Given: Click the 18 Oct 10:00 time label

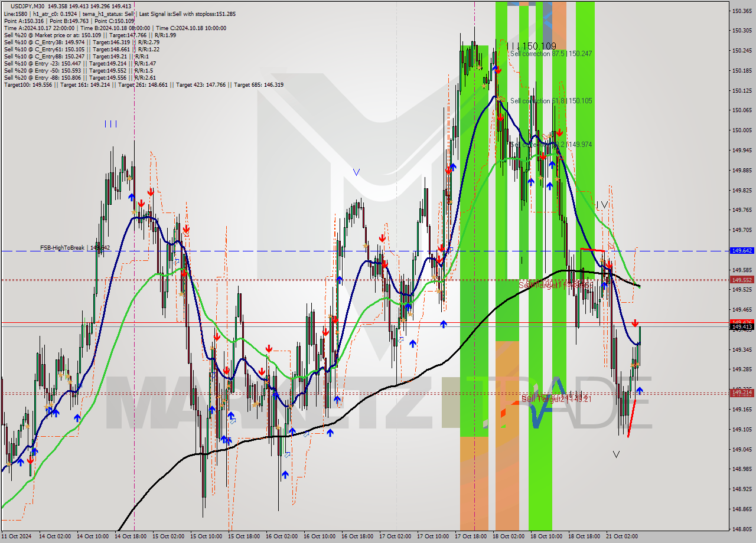Looking at the screenshot, I should coord(545,537).
